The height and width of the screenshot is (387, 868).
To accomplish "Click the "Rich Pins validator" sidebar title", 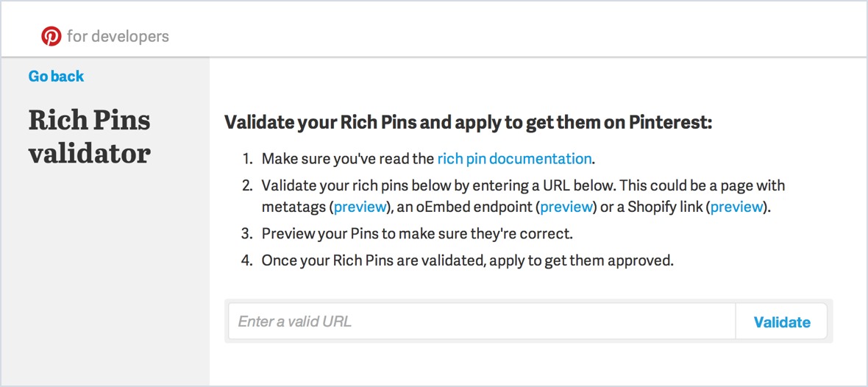I will 89,137.
